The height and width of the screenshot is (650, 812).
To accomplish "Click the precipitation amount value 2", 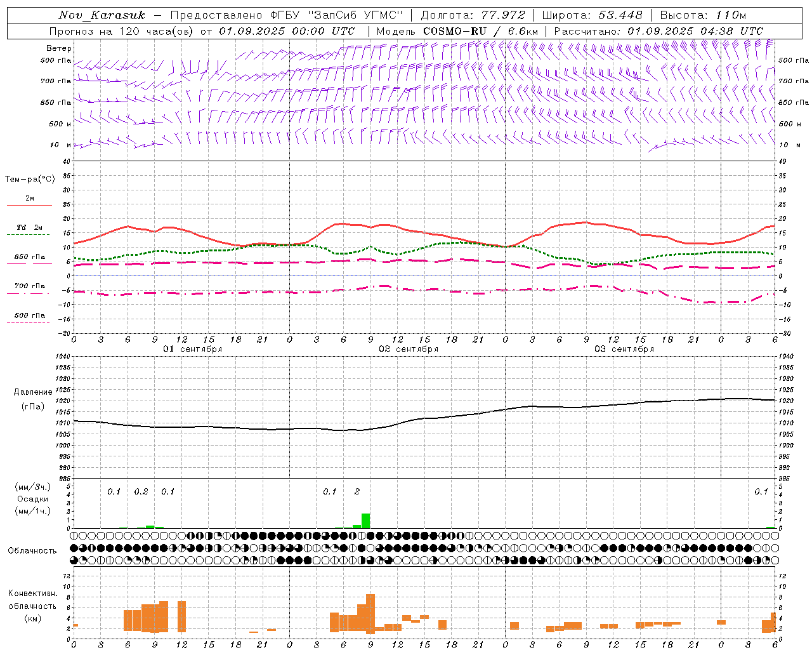I will click(x=357, y=492).
